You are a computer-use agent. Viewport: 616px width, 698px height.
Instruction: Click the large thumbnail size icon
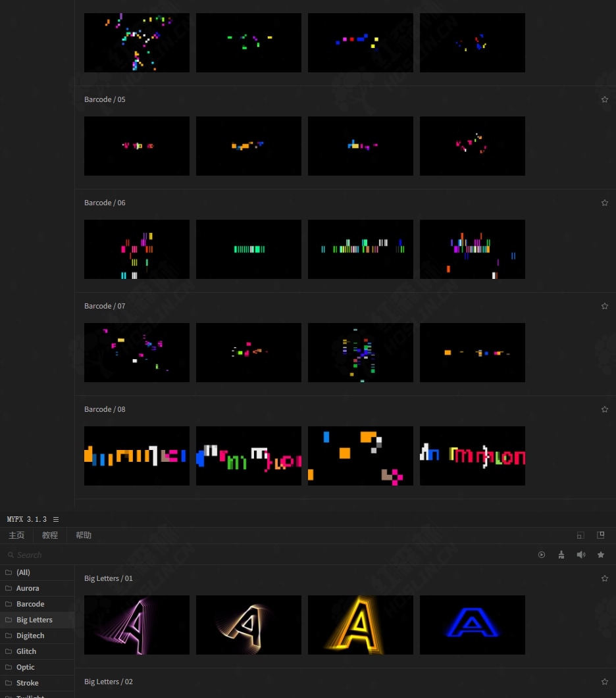[x=600, y=535]
